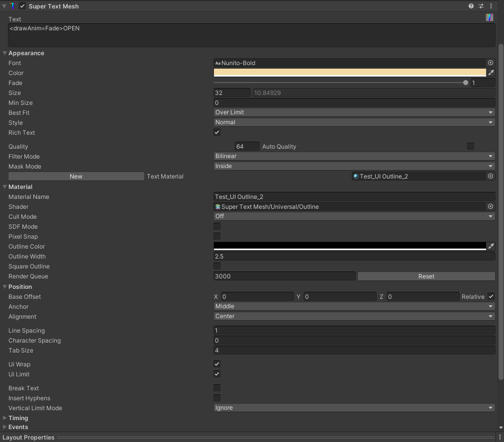
Task: Open Anchor dropdown showing Middle
Action: point(354,306)
